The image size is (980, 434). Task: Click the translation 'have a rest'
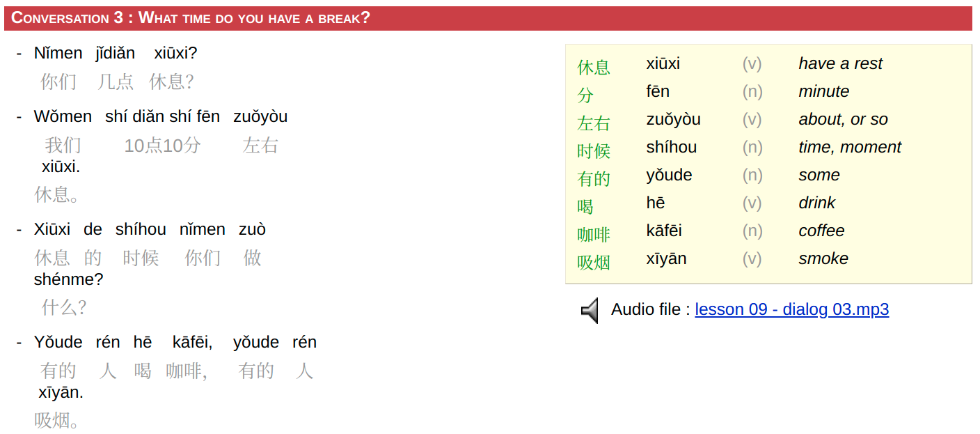coord(841,63)
